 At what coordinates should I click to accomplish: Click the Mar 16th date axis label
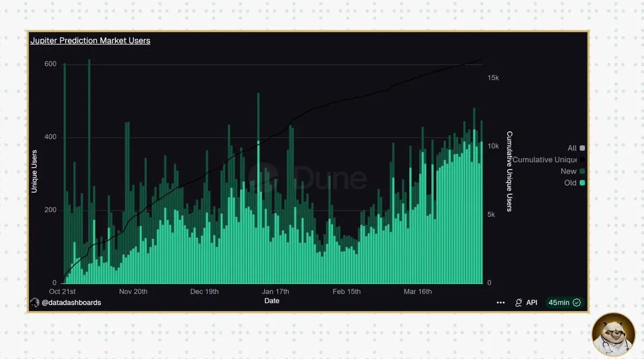[418, 292]
